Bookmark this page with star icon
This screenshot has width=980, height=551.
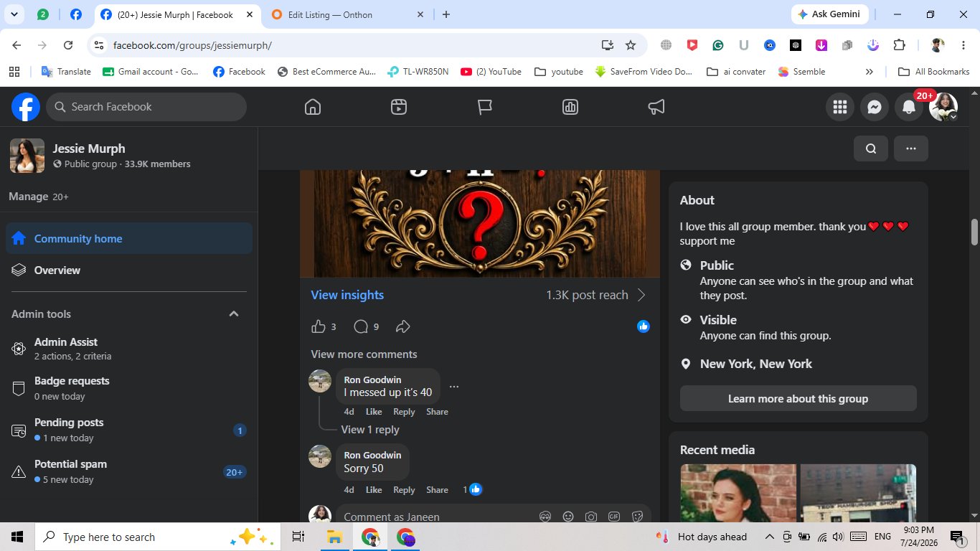631,45
